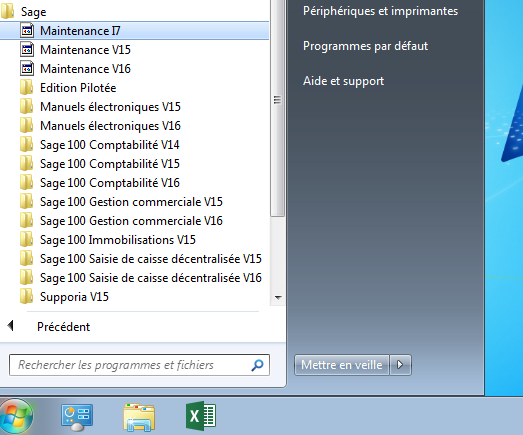The height and width of the screenshot is (435, 523).
Task: Launch Maintenance V15 via its icon
Action: click(x=27, y=49)
